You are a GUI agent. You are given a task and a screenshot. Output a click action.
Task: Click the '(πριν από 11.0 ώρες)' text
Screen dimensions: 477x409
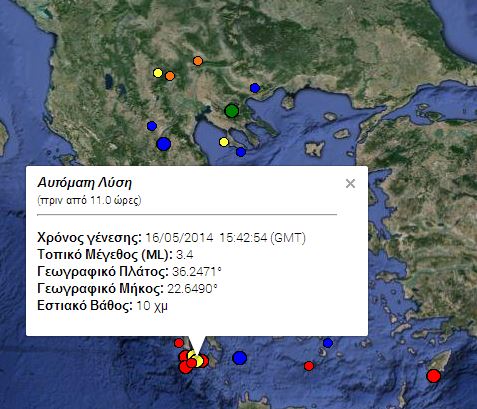click(89, 200)
